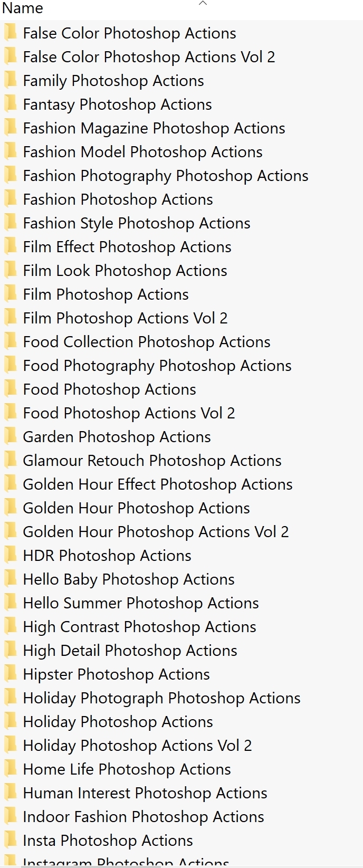Click the sort arrow above the Name column

point(203,4)
